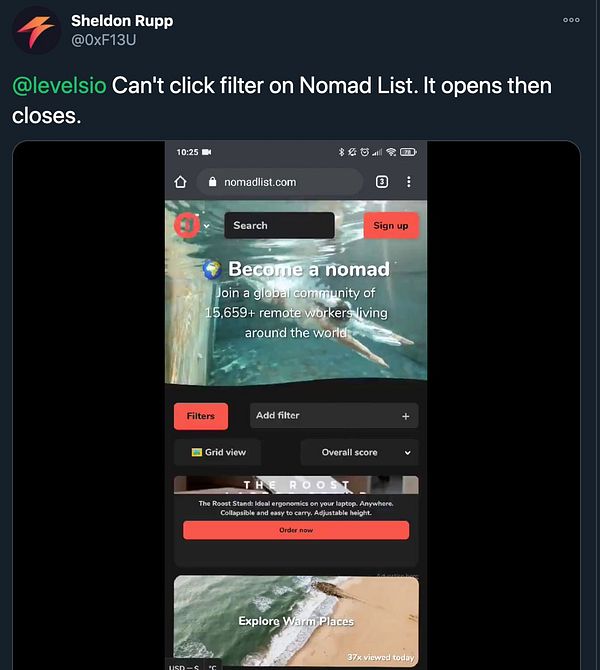Expand the chevron next to Nomad List logo
The width and height of the screenshot is (600, 670).
pyautogui.click(x=206, y=226)
